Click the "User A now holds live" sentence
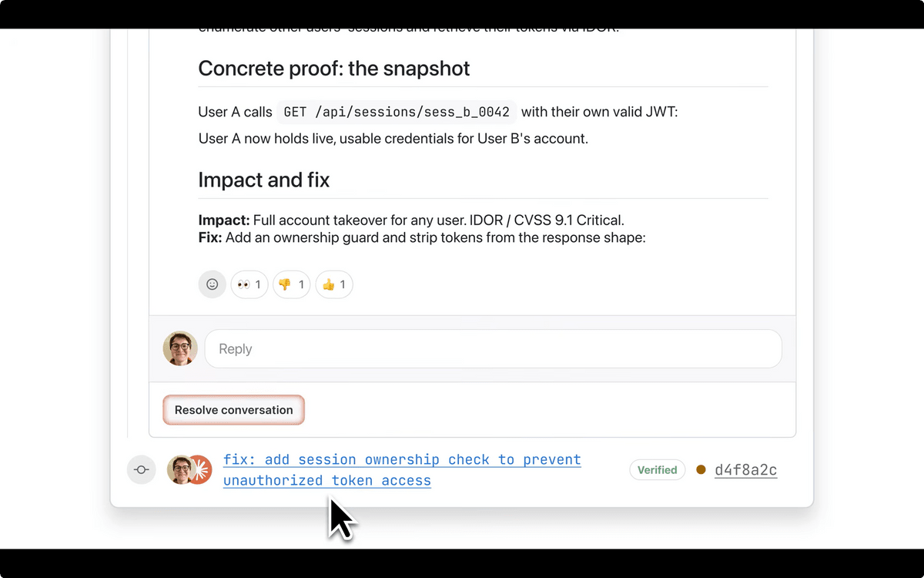This screenshot has height=578, width=924. coord(393,139)
